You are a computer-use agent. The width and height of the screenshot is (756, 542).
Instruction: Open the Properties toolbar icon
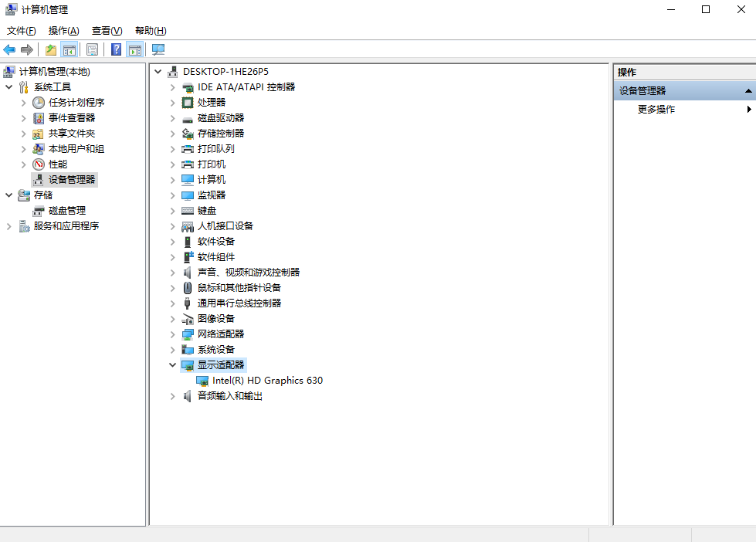[x=92, y=49]
